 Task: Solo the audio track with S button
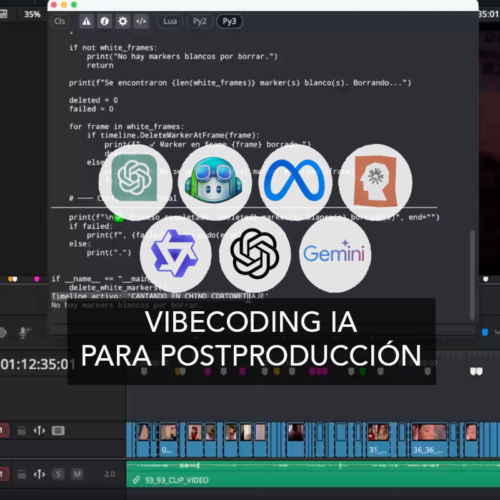coord(58,474)
